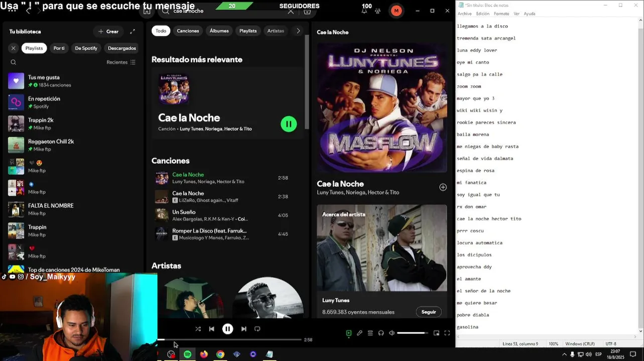644x361 pixels.
Task: Open Friend Activity icon
Action: tap(377, 11)
